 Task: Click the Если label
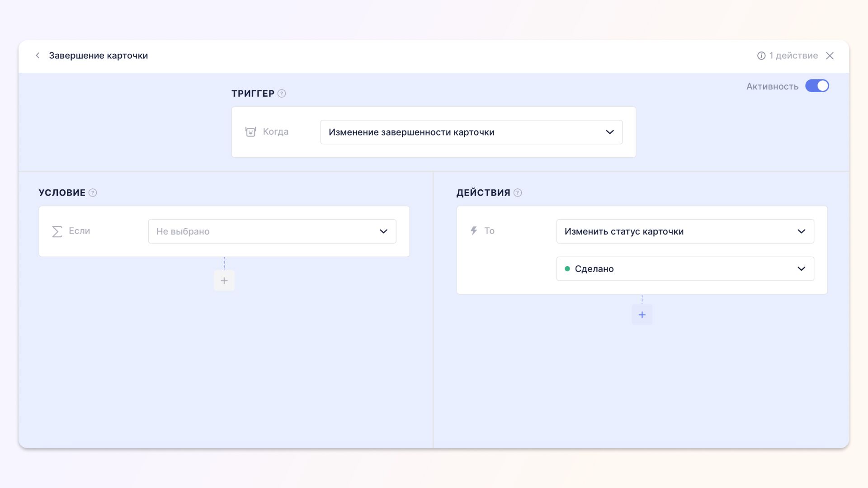coord(80,231)
